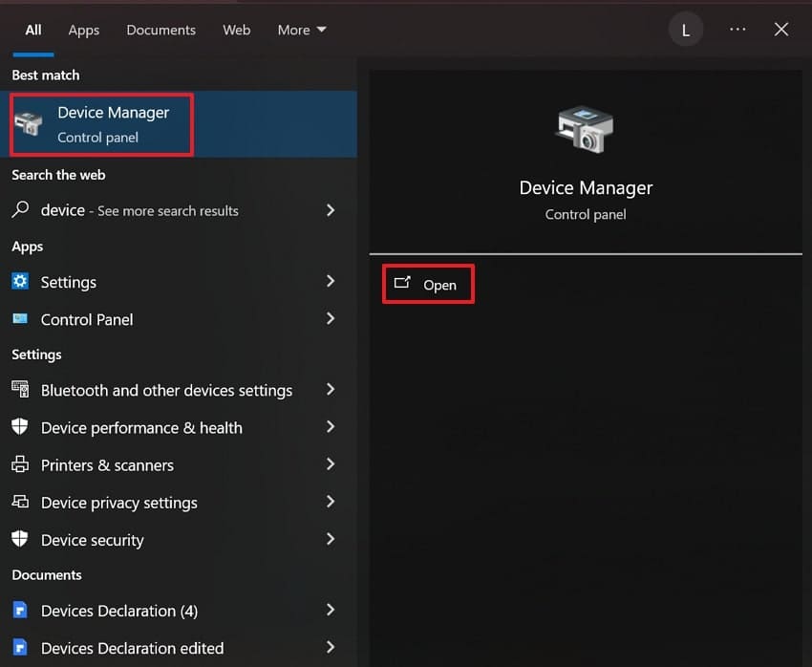This screenshot has width=812, height=667.
Task: Click the Open button for Device Manager
Action: pos(428,284)
